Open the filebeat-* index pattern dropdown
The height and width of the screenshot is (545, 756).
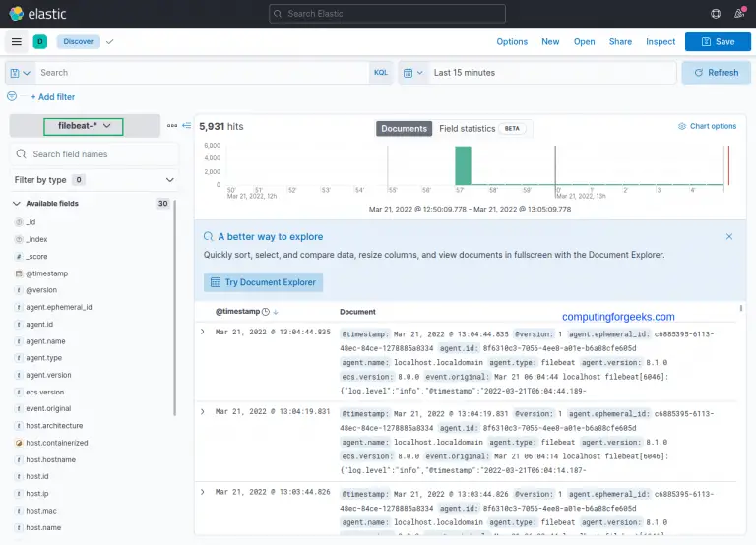click(84, 126)
